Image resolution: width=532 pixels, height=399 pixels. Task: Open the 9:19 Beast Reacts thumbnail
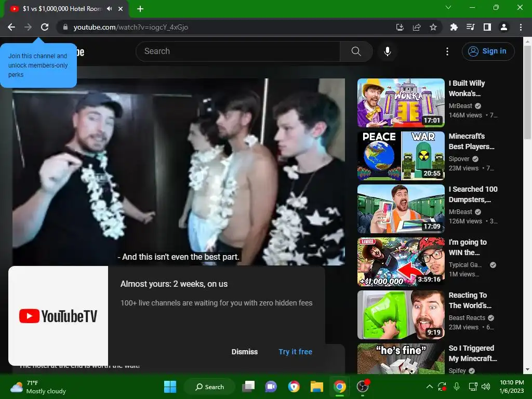(x=401, y=314)
